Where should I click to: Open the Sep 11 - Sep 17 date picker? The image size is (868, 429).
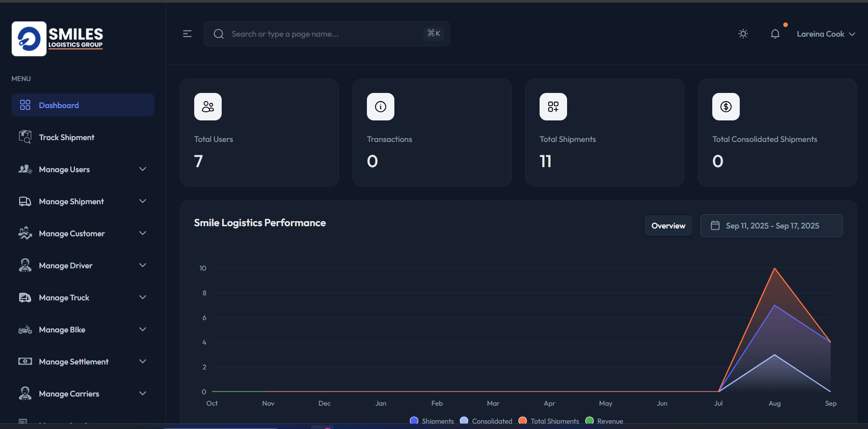[x=772, y=226]
